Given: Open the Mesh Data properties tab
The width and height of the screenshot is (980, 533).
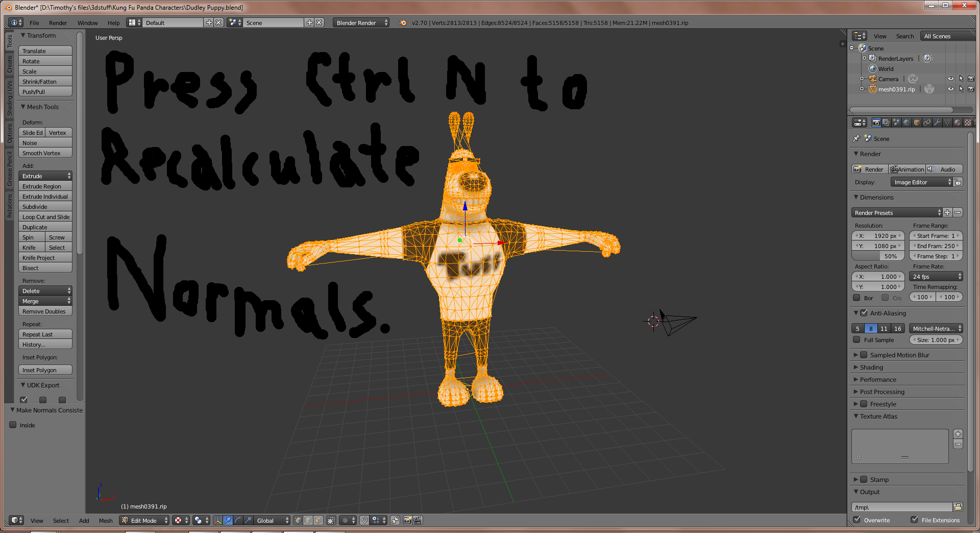Looking at the screenshot, I should (x=947, y=123).
